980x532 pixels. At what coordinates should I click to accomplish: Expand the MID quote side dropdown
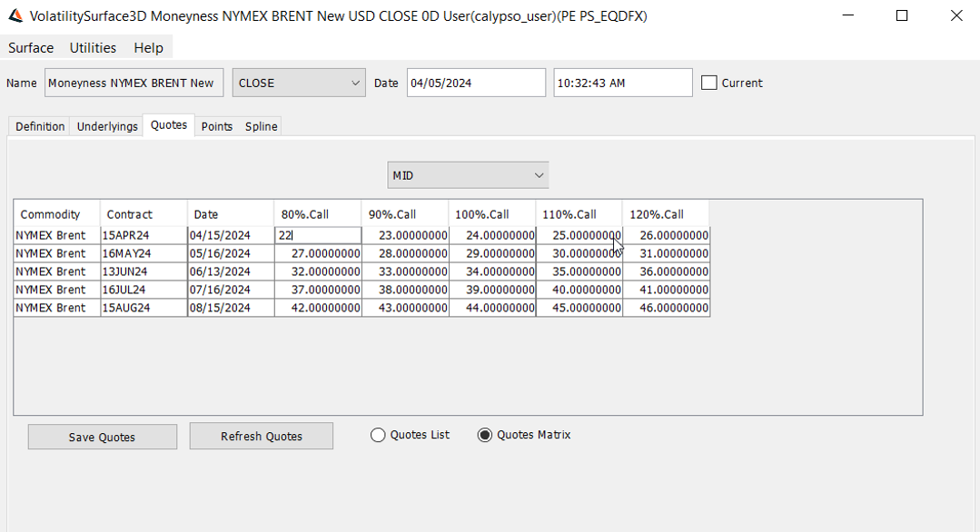468,175
